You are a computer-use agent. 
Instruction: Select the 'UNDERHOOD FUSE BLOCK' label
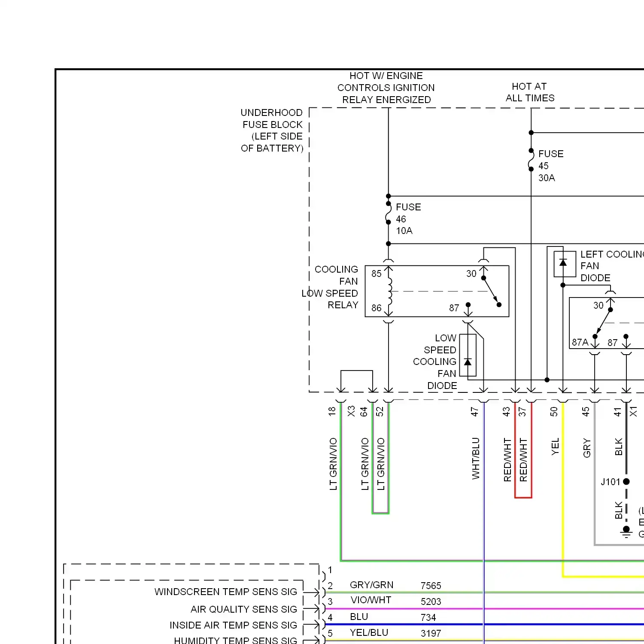[x=272, y=131]
